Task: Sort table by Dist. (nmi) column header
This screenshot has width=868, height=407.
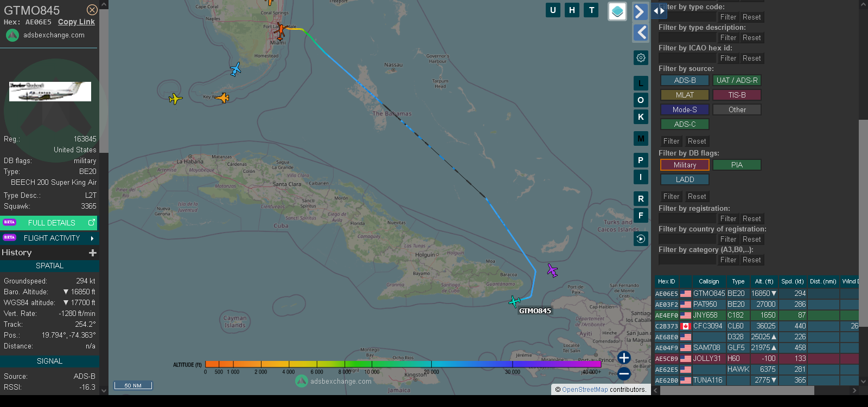Action: click(823, 281)
